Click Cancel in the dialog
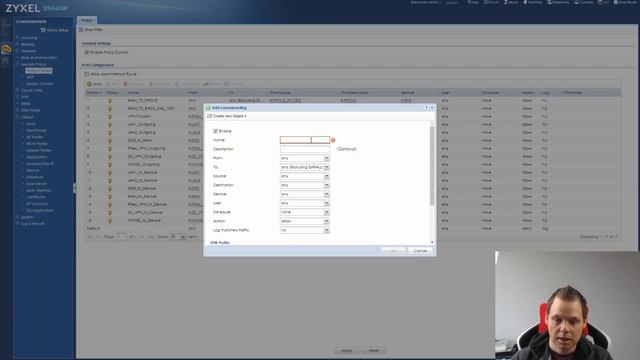This screenshot has width=640, height=360. click(x=420, y=251)
